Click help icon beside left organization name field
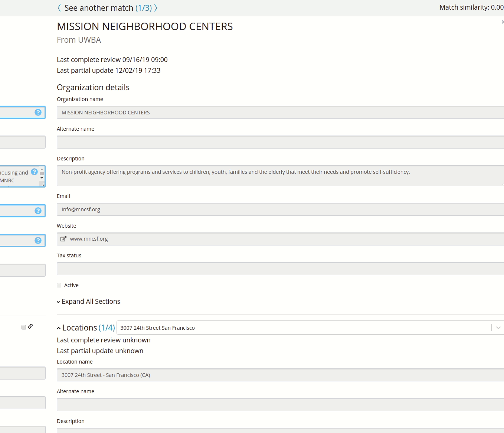504x433 pixels. pos(38,112)
